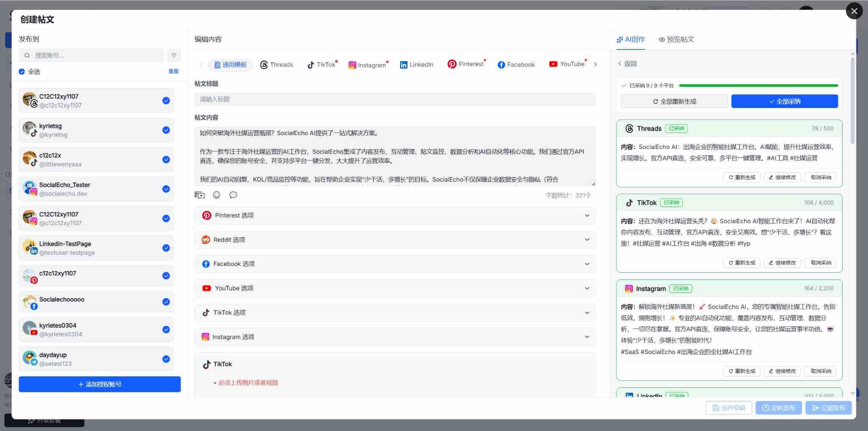Viewport: 868px width, 431px height.
Task: Click 重新生成 on the Threads card
Action: tap(742, 177)
